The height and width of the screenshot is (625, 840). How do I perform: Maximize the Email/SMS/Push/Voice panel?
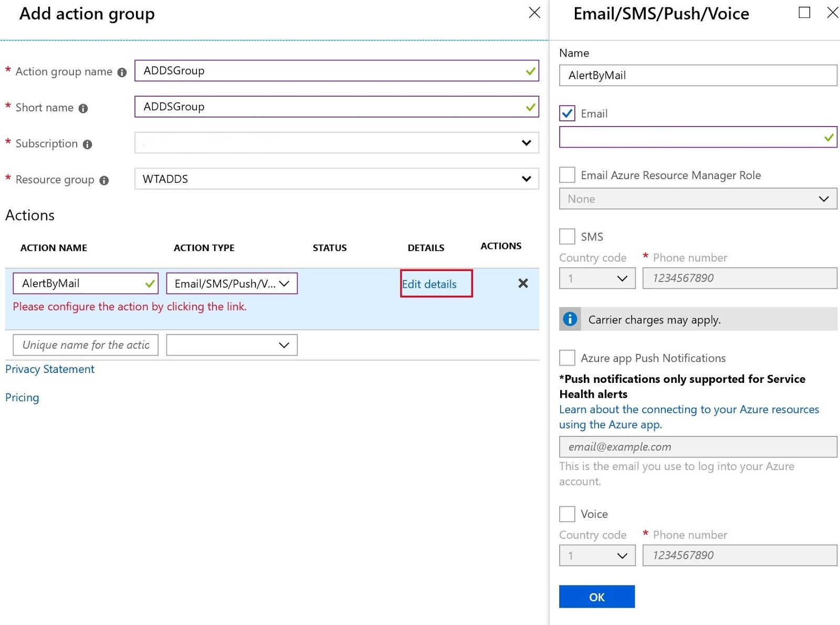pos(804,13)
